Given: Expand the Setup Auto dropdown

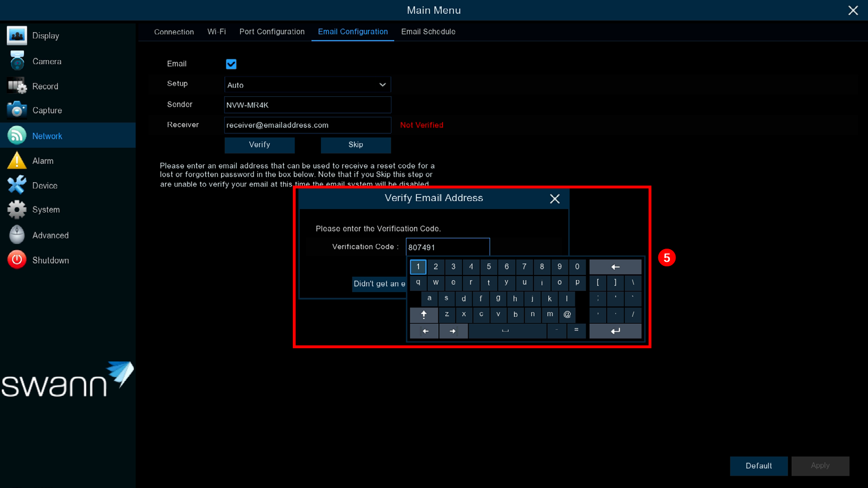Looking at the screenshot, I should (x=307, y=85).
